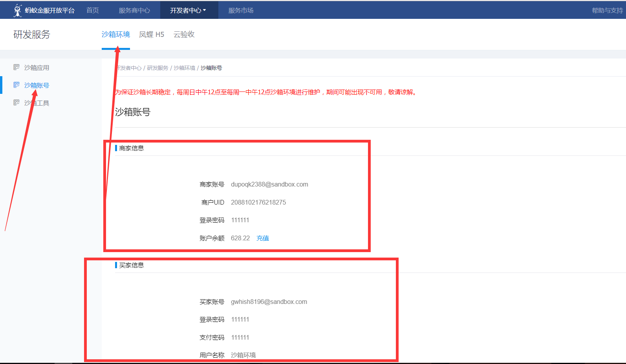Image resolution: width=626 pixels, height=364 pixels.
Task: Click 沙箱账号 breadcrumb item
Action: pyautogui.click(x=211, y=68)
